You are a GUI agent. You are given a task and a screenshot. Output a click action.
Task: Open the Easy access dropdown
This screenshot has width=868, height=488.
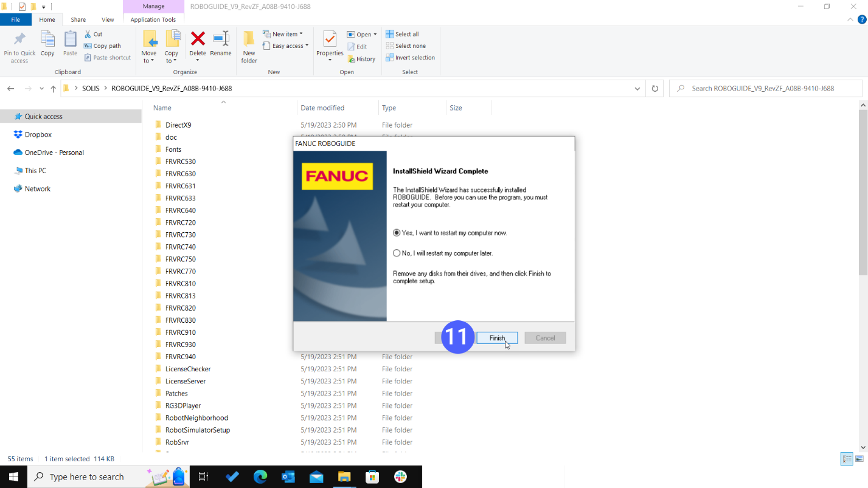[x=285, y=46]
